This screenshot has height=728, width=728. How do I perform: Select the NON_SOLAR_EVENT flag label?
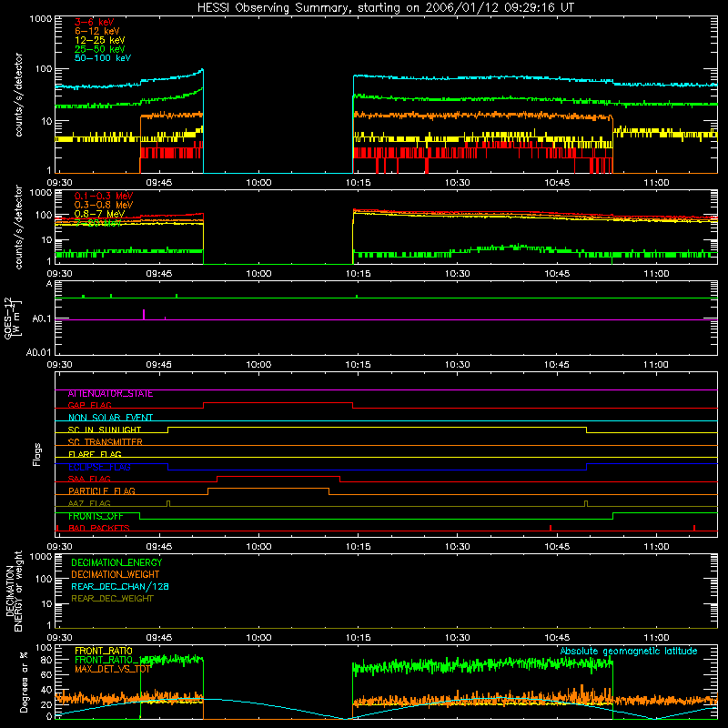[x=110, y=418]
